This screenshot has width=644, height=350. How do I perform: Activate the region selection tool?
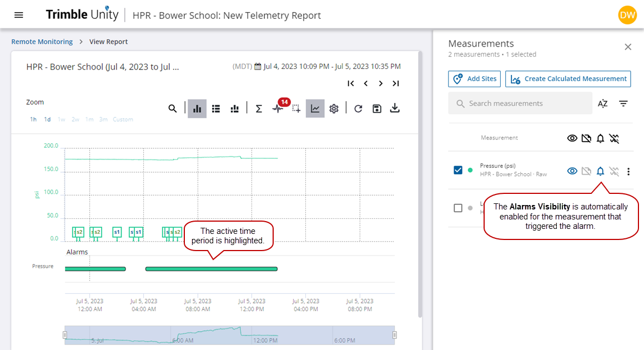[296, 108]
